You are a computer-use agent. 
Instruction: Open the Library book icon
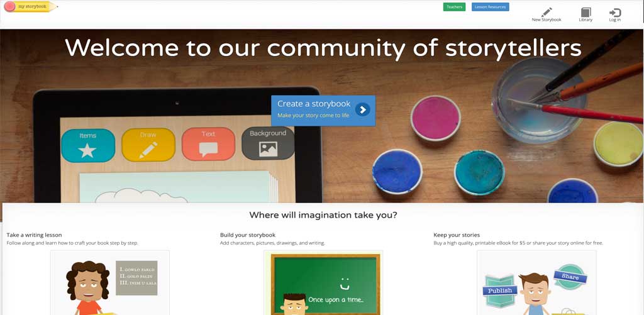[586, 13]
